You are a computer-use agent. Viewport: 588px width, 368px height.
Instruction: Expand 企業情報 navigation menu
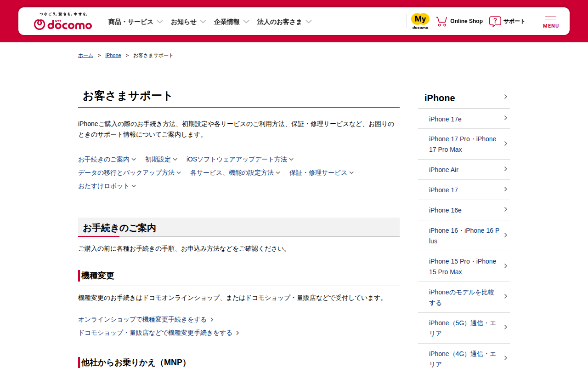(232, 22)
